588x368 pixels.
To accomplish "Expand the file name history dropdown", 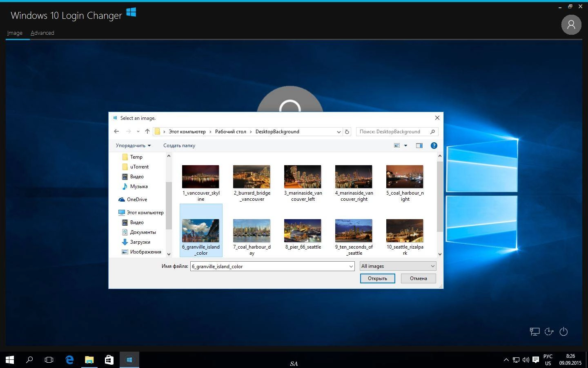I will 351,266.
